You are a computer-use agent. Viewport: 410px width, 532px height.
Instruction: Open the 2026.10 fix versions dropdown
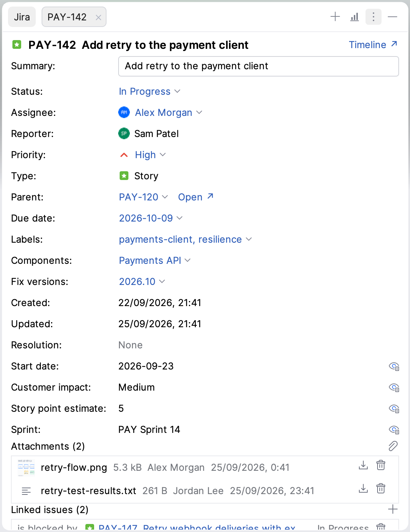(142, 282)
